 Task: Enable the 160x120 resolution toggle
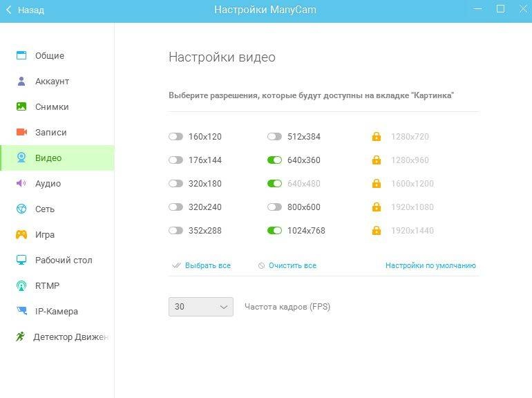click(175, 136)
